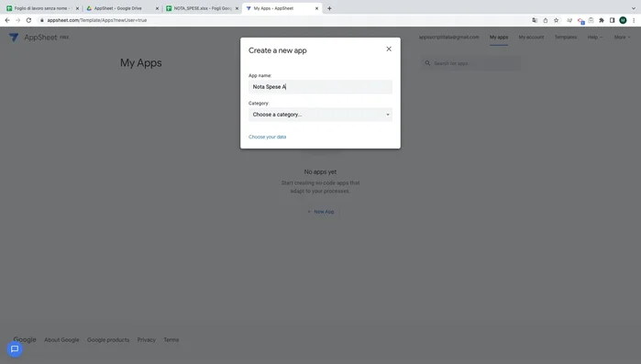Open the Templates menu item
This screenshot has width=641, height=364.
tap(566, 38)
